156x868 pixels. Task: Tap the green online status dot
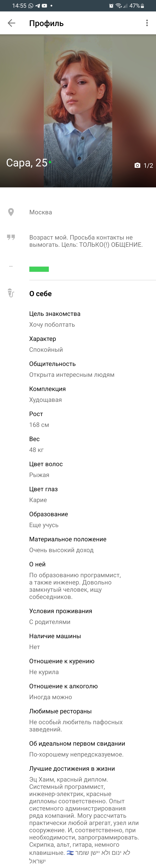[x=50, y=162]
